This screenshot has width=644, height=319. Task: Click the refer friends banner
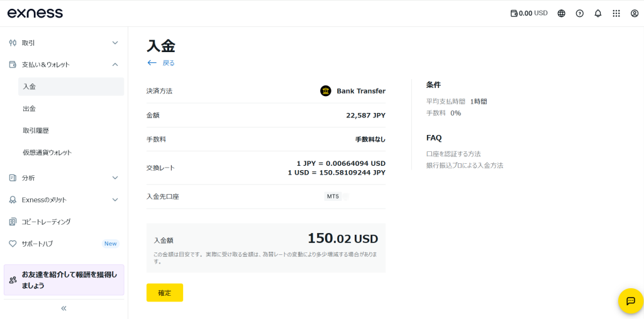pyautogui.click(x=64, y=280)
